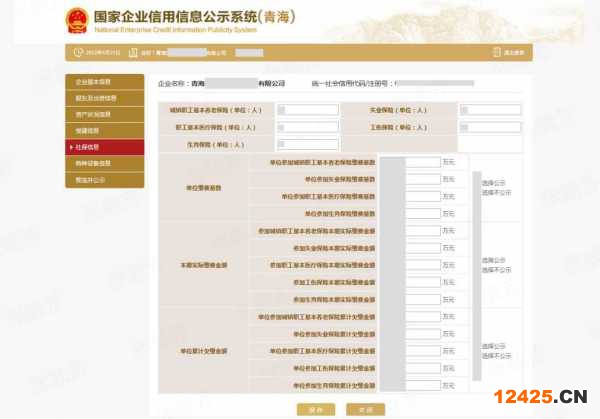Open 股东及出资信息 in the sidebar

[104, 98]
